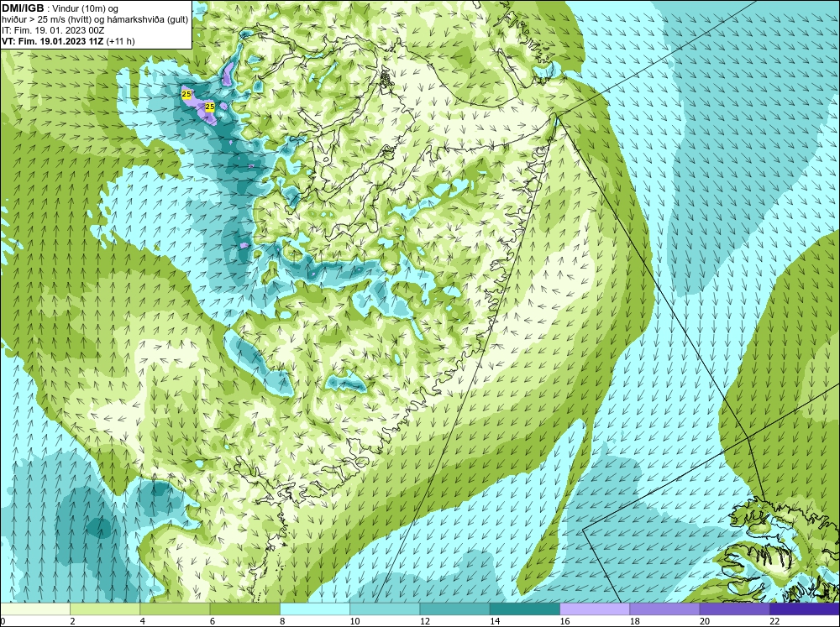Click the 20–22 m/s violet legend swatch
The height and width of the screenshot is (627, 840).
[x=734, y=609]
